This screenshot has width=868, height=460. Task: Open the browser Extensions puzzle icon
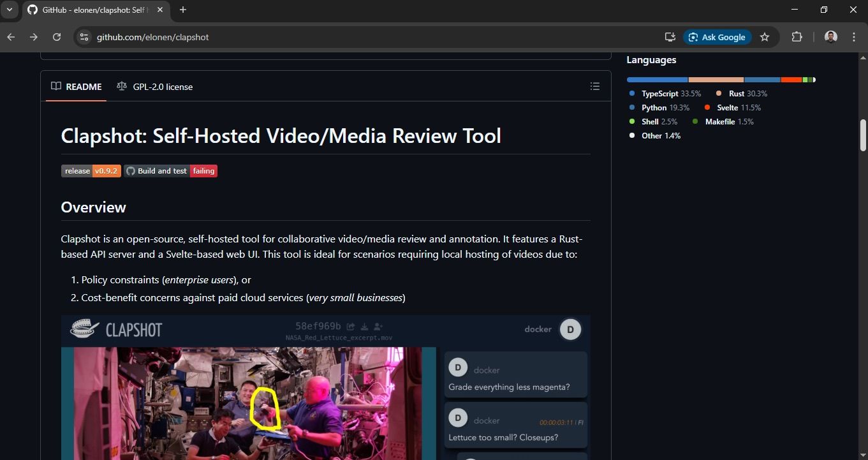797,37
